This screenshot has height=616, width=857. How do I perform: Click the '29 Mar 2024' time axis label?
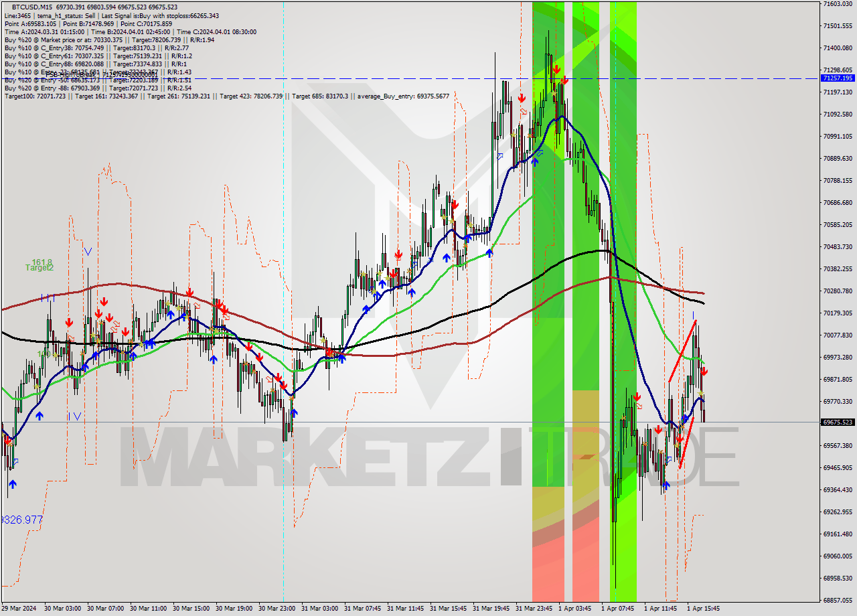click(x=19, y=609)
